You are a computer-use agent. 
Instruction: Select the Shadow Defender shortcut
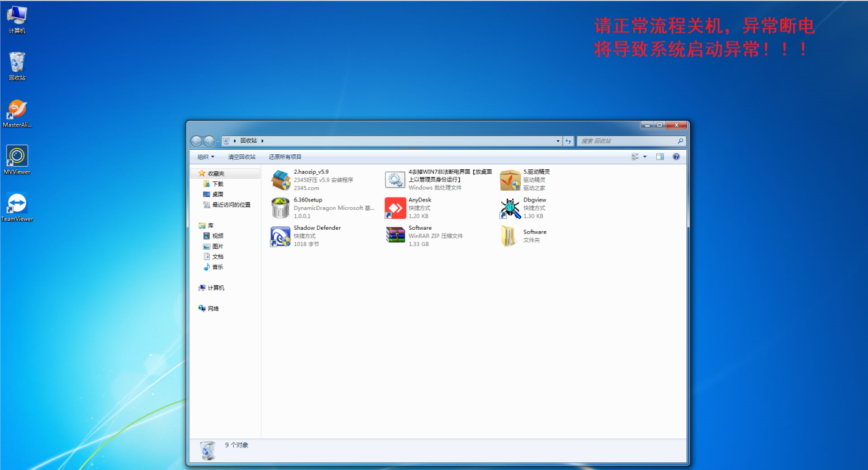[x=280, y=236]
